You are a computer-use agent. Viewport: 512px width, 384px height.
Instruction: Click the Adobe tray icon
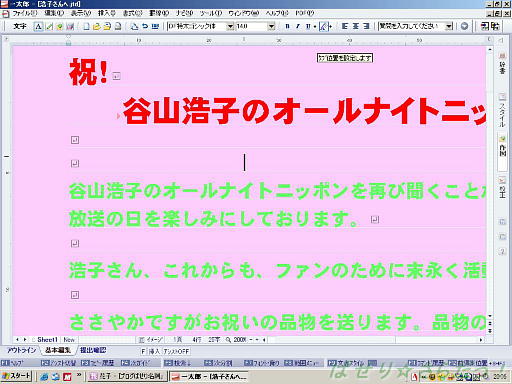tap(414, 377)
